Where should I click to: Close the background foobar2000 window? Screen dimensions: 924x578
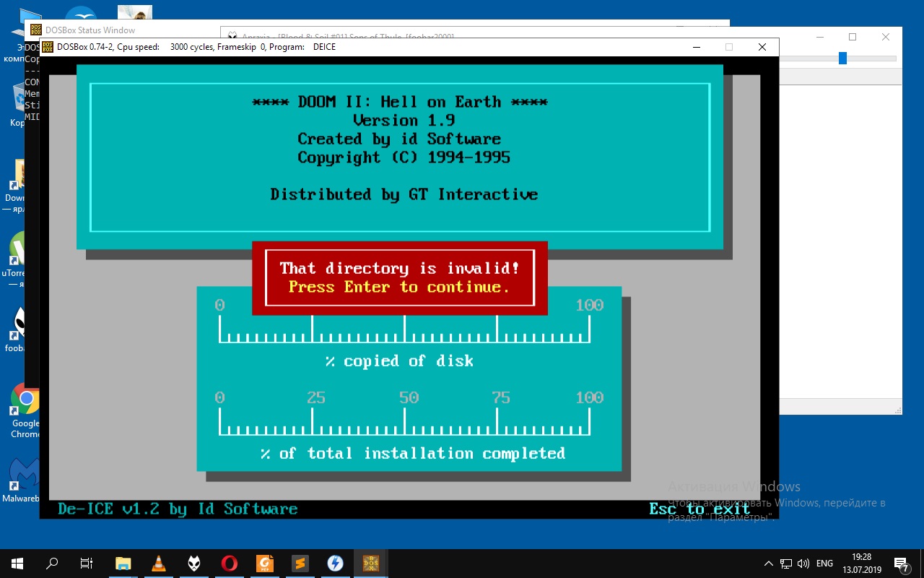886,37
